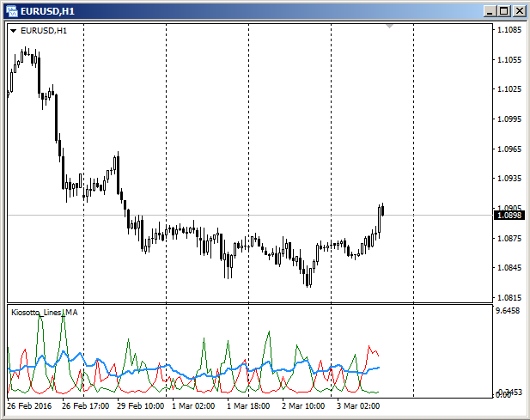Click price scale value 1.0815
Viewport: 530px width, 420px height.
(509, 297)
